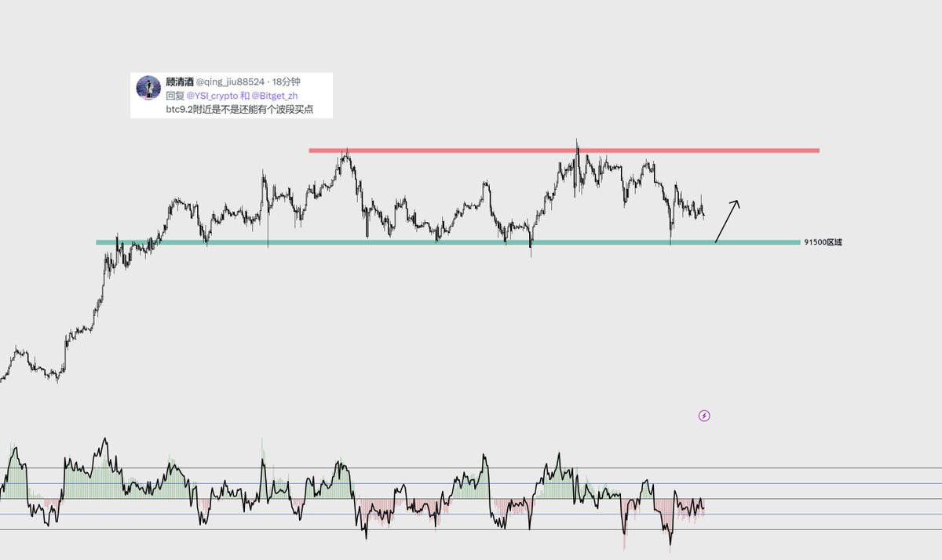Select the top black horizontal indicator level line
The width and height of the screenshot is (942, 560).
pyautogui.click(x=471, y=468)
